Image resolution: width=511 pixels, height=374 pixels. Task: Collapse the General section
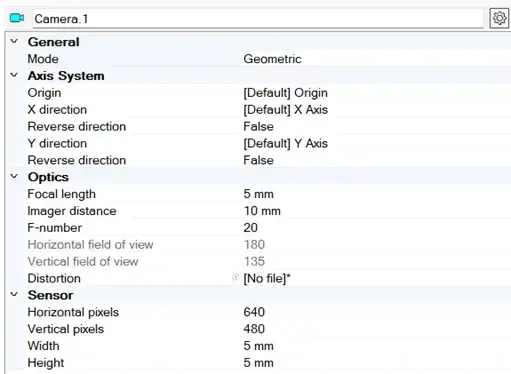coord(14,41)
